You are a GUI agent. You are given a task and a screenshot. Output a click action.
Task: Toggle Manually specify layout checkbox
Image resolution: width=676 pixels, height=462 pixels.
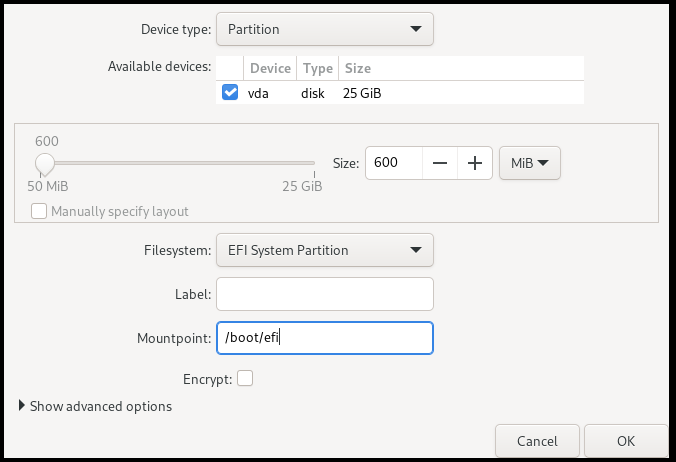coord(39,211)
